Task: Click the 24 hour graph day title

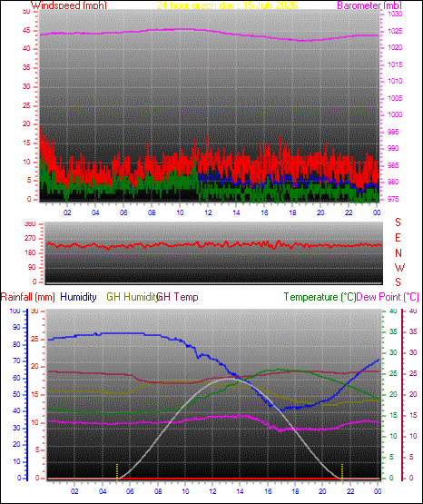Action: pos(227,5)
